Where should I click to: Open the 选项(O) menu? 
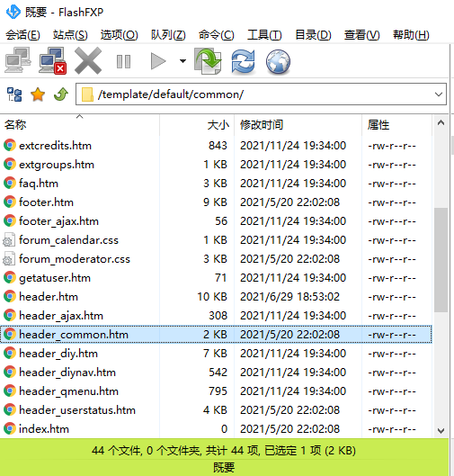[120, 35]
